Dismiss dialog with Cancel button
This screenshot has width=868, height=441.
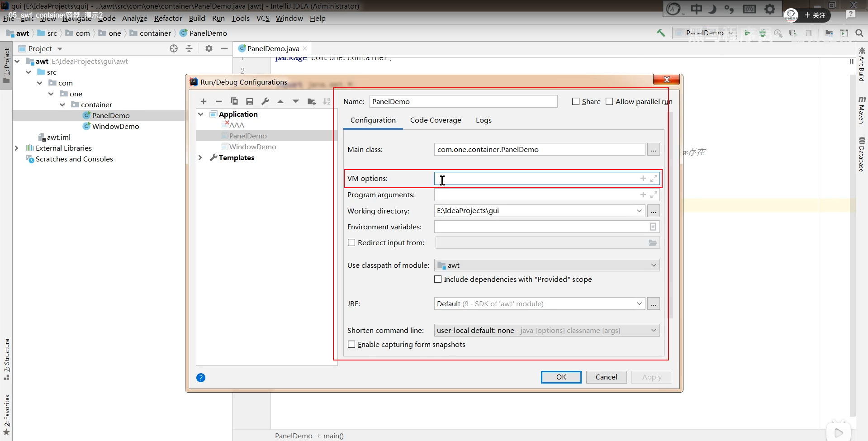click(x=606, y=377)
